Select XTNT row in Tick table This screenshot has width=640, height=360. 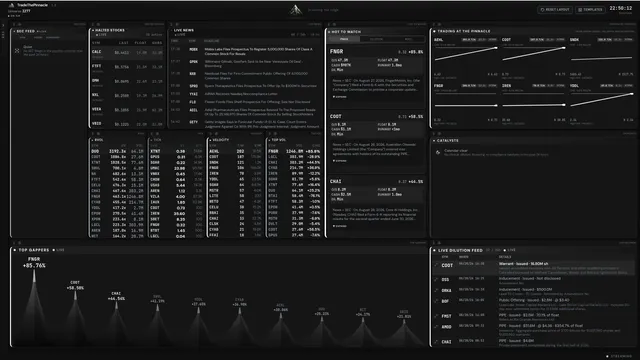(x=176, y=151)
